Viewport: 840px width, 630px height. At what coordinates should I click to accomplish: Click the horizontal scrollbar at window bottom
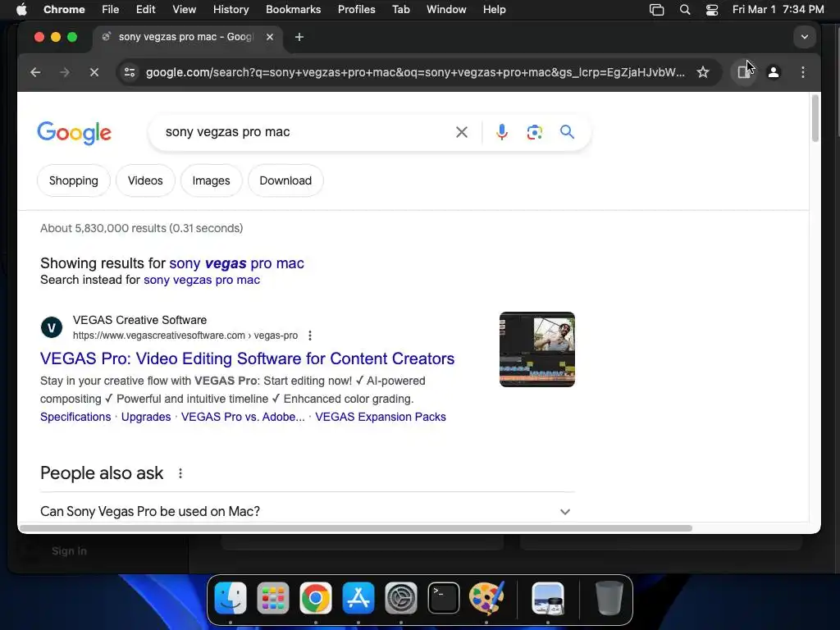[356, 528]
